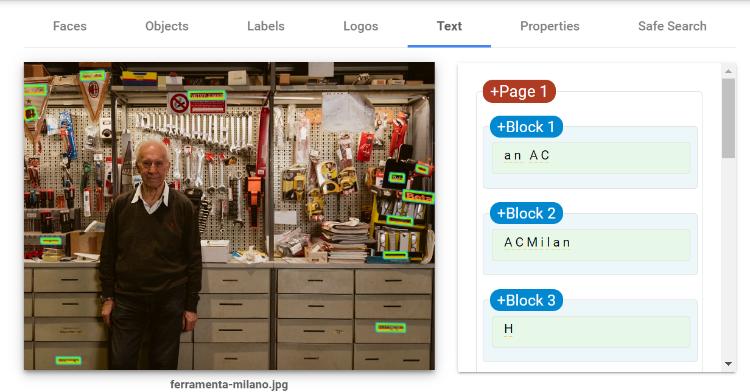Click the active Text tab
Image resolution: width=750 pixels, height=392 pixels.
[449, 26]
